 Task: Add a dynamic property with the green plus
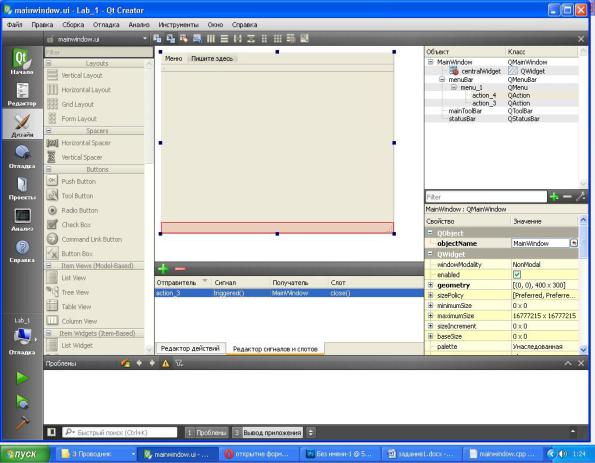[554, 197]
